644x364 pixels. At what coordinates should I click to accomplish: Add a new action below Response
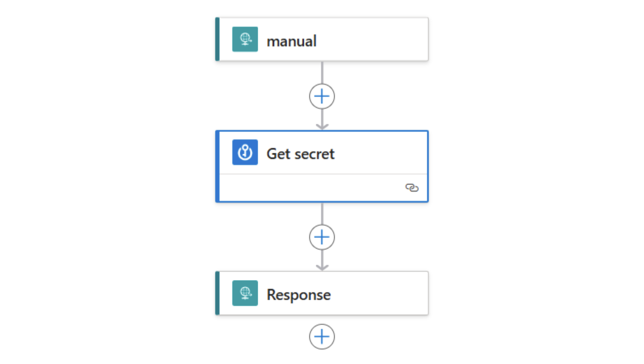pyautogui.click(x=322, y=337)
